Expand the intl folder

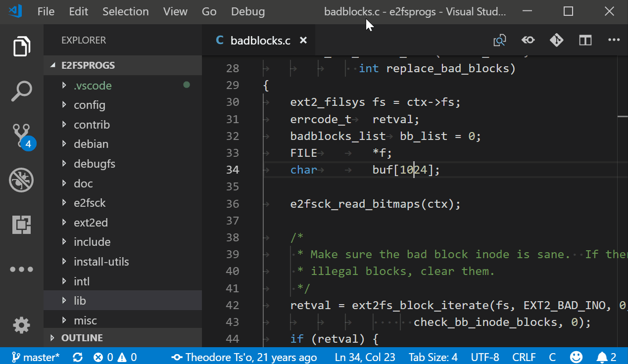pos(123,281)
